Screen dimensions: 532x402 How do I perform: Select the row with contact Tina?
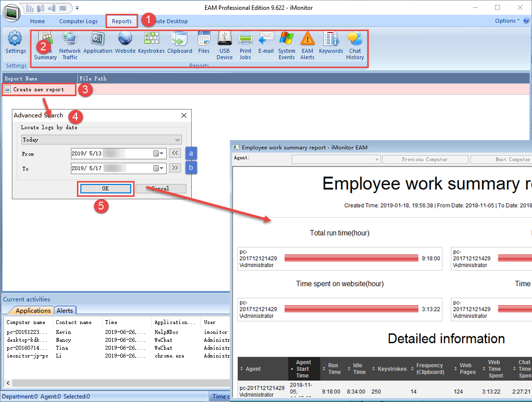point(117,348)
